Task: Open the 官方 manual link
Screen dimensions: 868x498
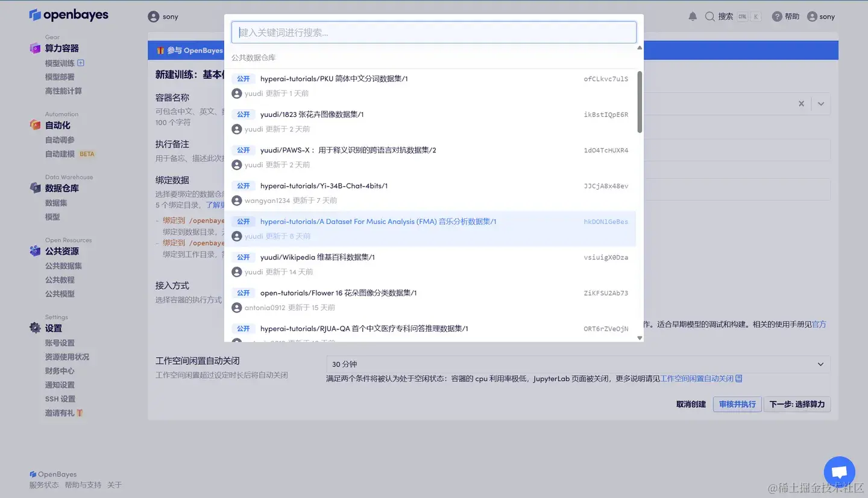Action: click(819, 324)
